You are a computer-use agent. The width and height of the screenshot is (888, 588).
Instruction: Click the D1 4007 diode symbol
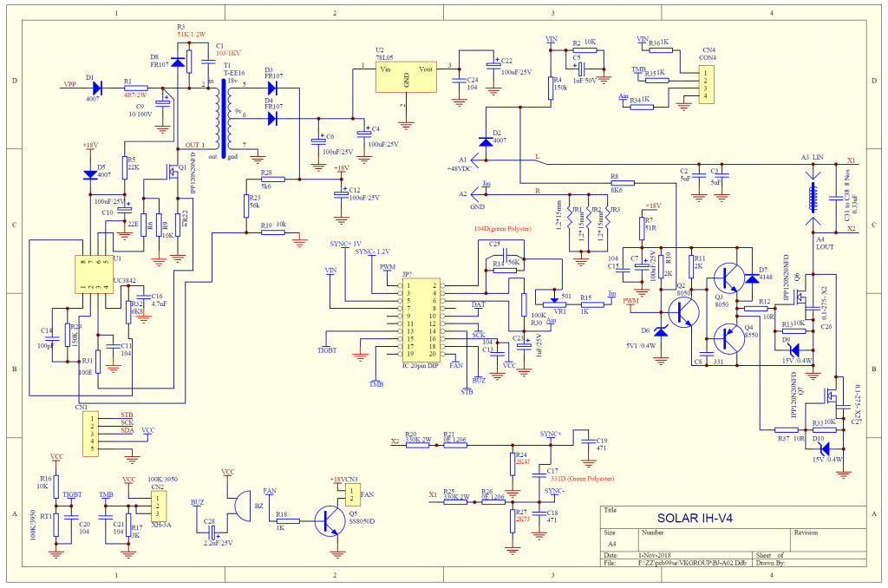(97, 88)
